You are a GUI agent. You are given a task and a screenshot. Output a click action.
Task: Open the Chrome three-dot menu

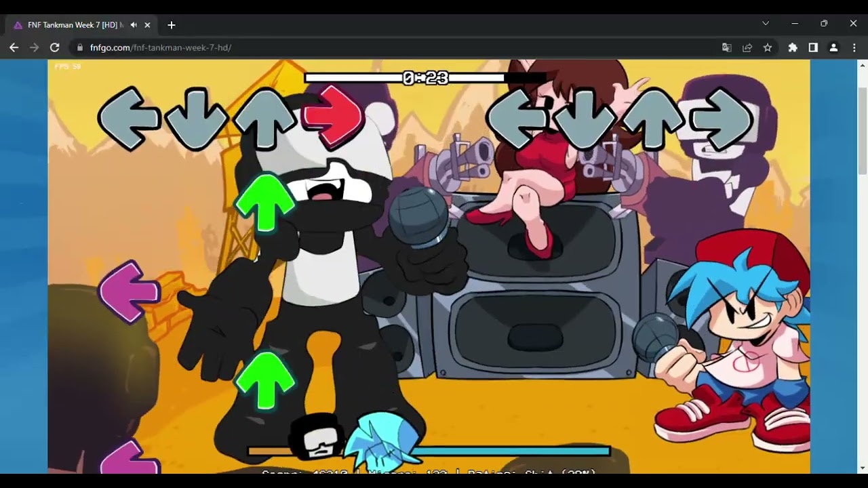(854, 47)
